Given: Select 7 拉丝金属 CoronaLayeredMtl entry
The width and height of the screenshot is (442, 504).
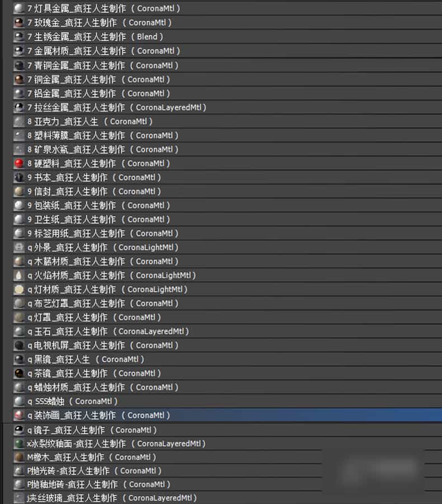Looking at the screenshot, I should tap(116, 108).
